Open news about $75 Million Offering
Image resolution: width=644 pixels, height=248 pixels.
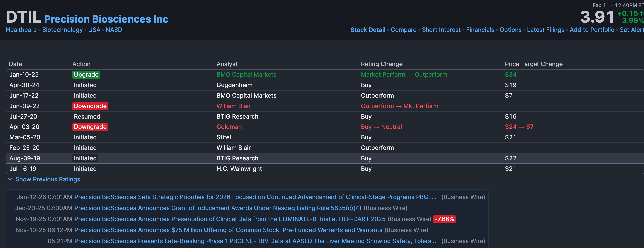(228, 230)
